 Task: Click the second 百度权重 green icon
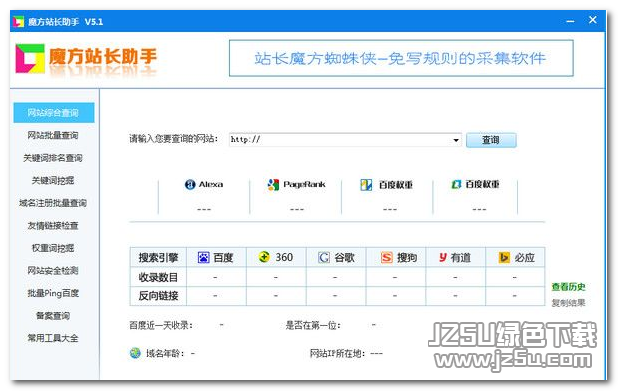(456, 184)
